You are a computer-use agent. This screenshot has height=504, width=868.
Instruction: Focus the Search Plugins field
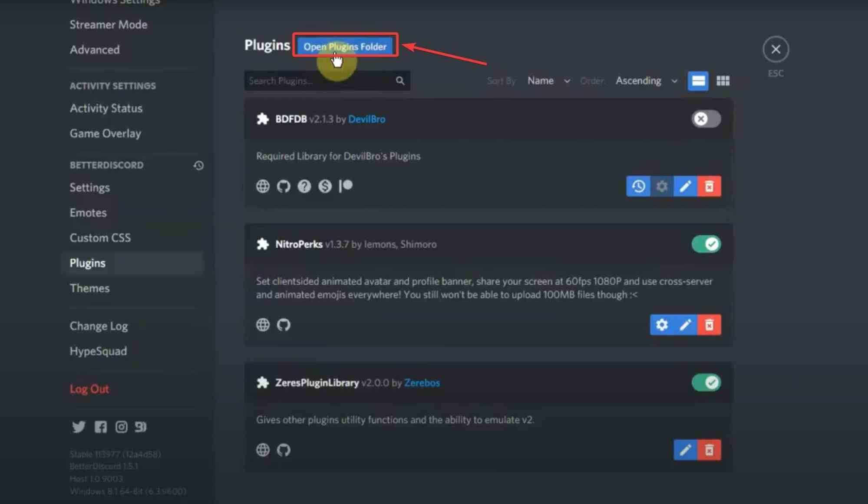coord(327,81)
